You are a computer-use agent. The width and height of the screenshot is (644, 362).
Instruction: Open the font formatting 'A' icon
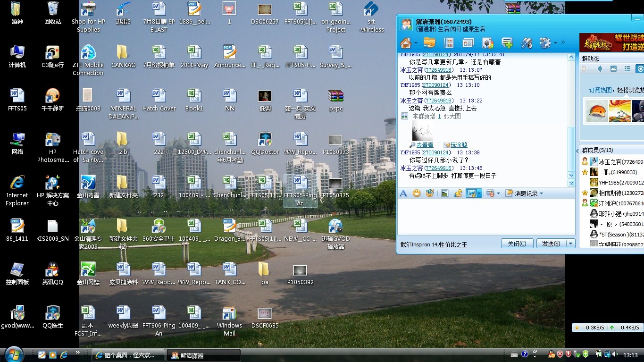point(403,193)
